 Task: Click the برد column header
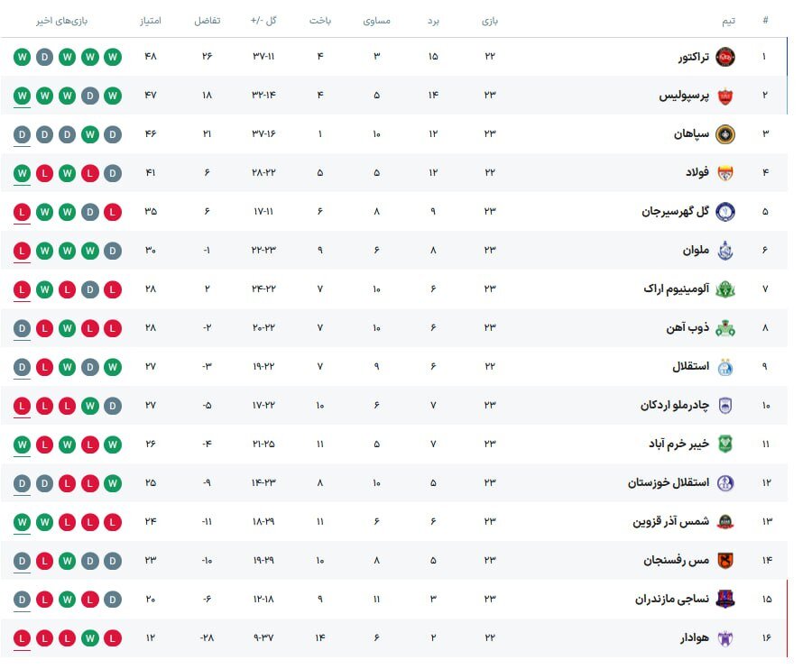[x=433, y=20]
